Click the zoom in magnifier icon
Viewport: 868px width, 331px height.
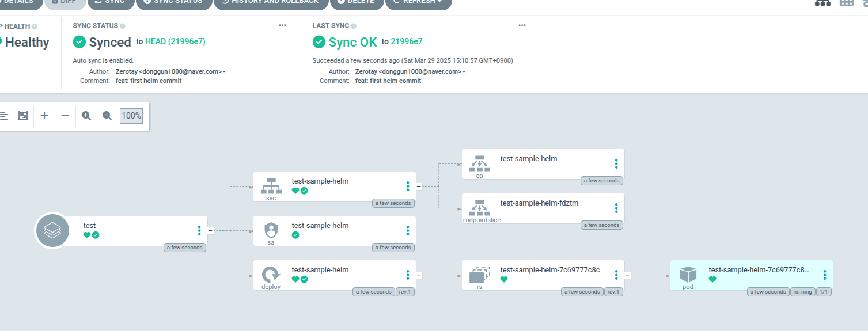[86, 116]
